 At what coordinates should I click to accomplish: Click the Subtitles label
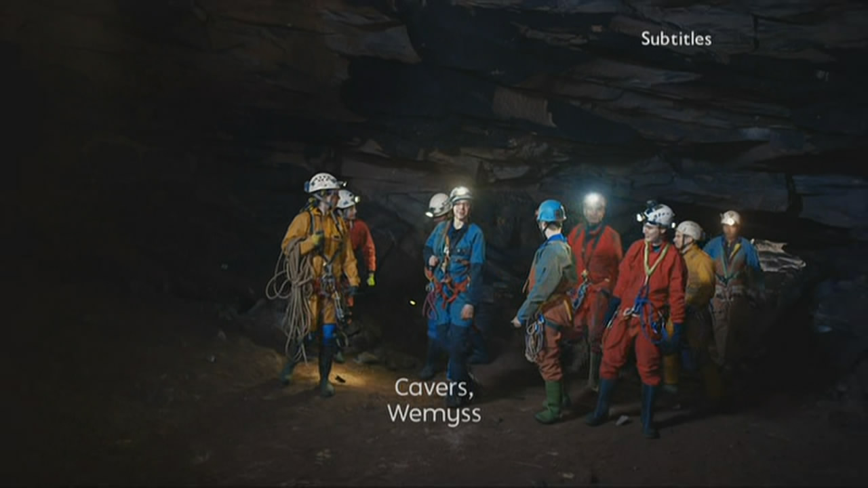[x=676, y=39]
